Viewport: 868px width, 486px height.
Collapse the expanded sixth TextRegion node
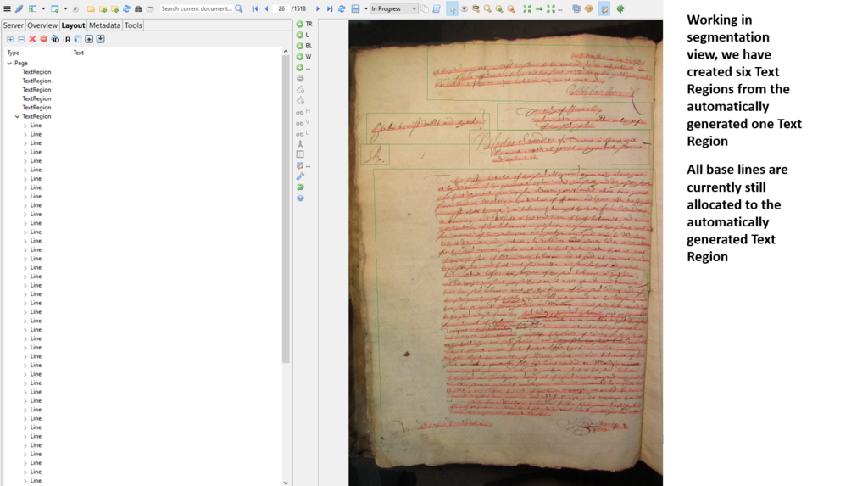pyautogui.click(x=17, y=116)
